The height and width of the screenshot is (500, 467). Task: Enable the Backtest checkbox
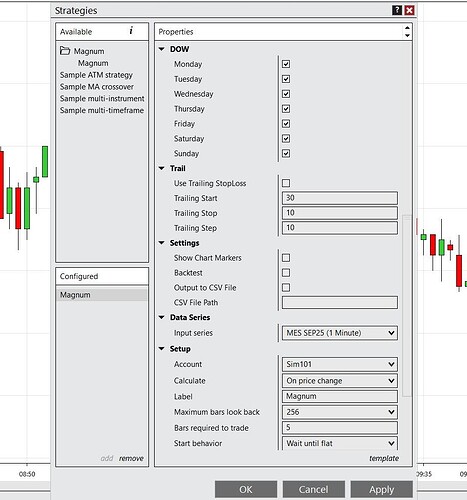(286, 273)
